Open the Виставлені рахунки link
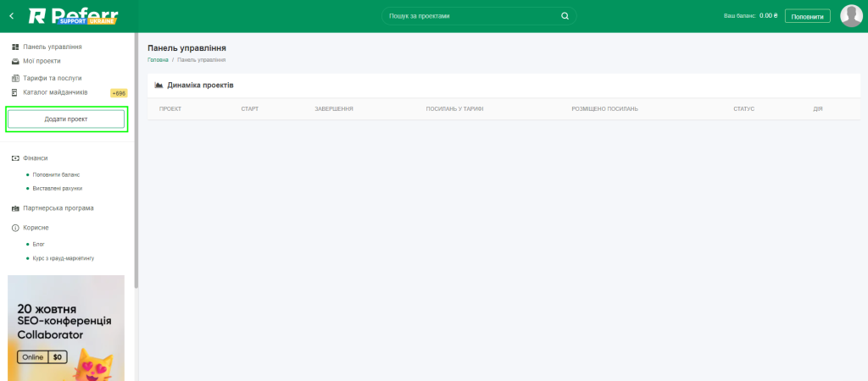 tap(57, 188)
